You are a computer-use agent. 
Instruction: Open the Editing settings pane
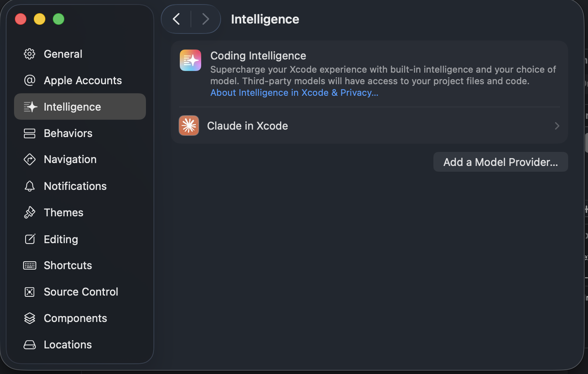[x=61, y=239]
